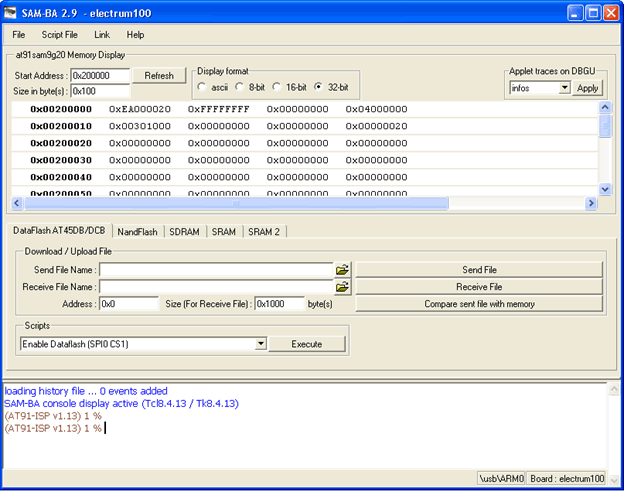Click the Start Address input field
This screenshot has height=493, width=625.
pyautogui.click(x=100, y=76)
